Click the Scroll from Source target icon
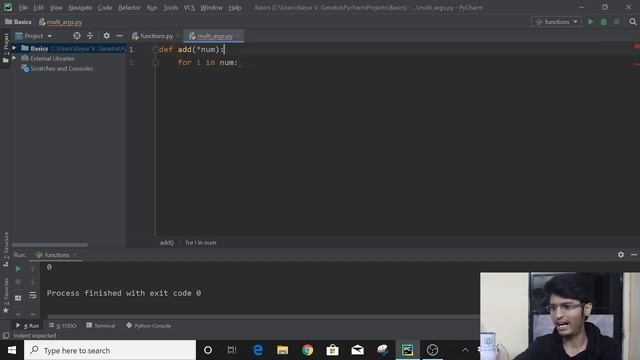 (x=77, y=36)
